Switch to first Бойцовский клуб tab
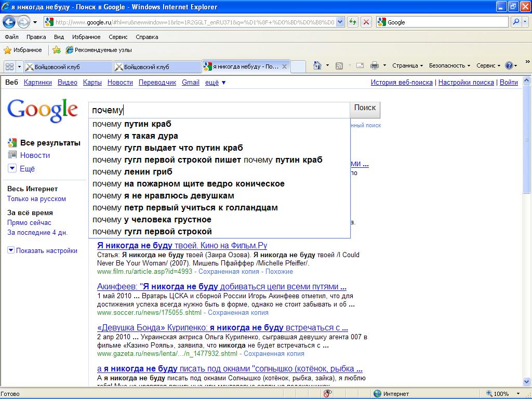This screenshot has height=399, width=532. click(68, 67)
